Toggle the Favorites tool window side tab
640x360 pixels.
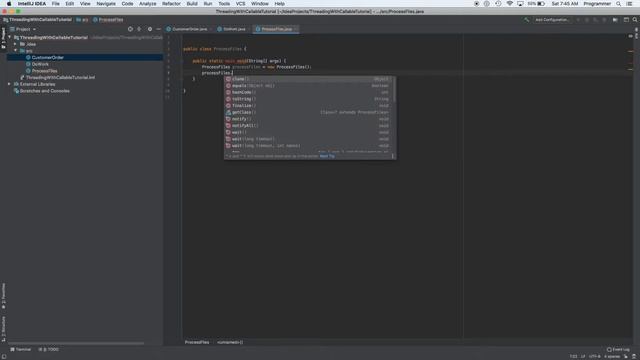coord(3,296)
